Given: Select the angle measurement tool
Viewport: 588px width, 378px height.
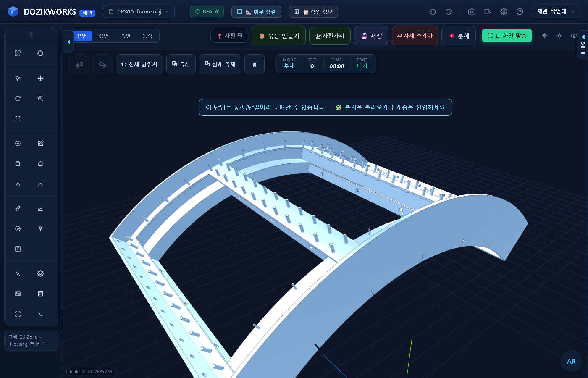Looking at the screenshot, I should pos(40,209).
